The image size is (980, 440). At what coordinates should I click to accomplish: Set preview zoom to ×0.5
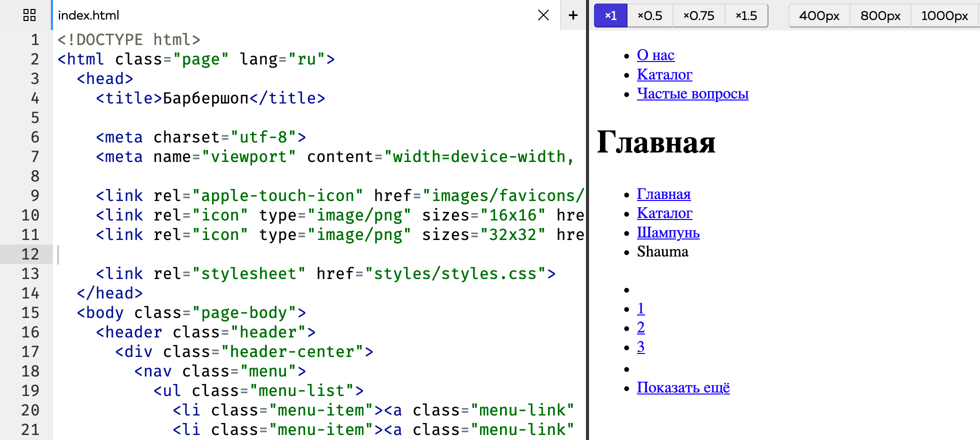click(650, 15)
